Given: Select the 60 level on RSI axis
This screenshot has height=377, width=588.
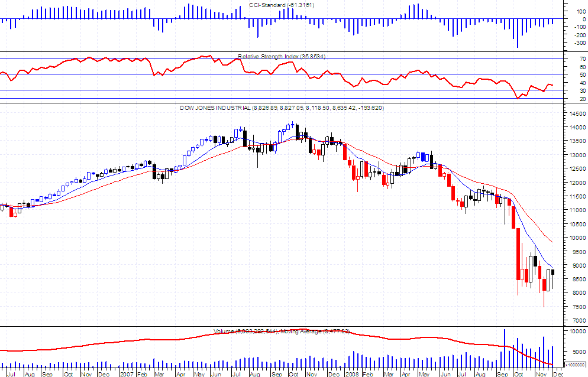Looking at the screenshot, I should click(x=582, y=67).
